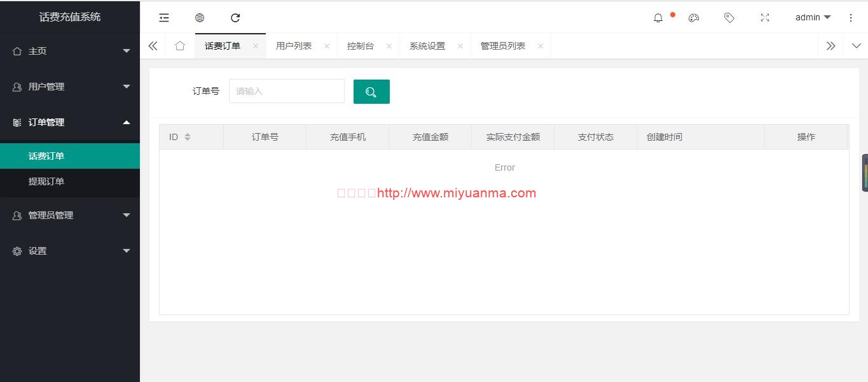
Task: Toggle fullscreen mode icon
Action: (765, 18)
